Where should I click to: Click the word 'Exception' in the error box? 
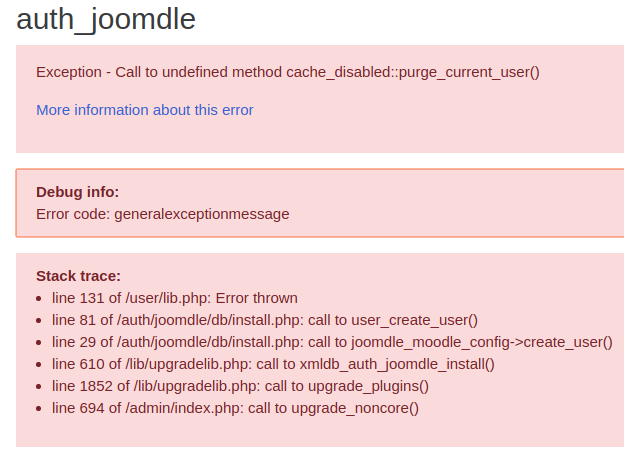70,72
